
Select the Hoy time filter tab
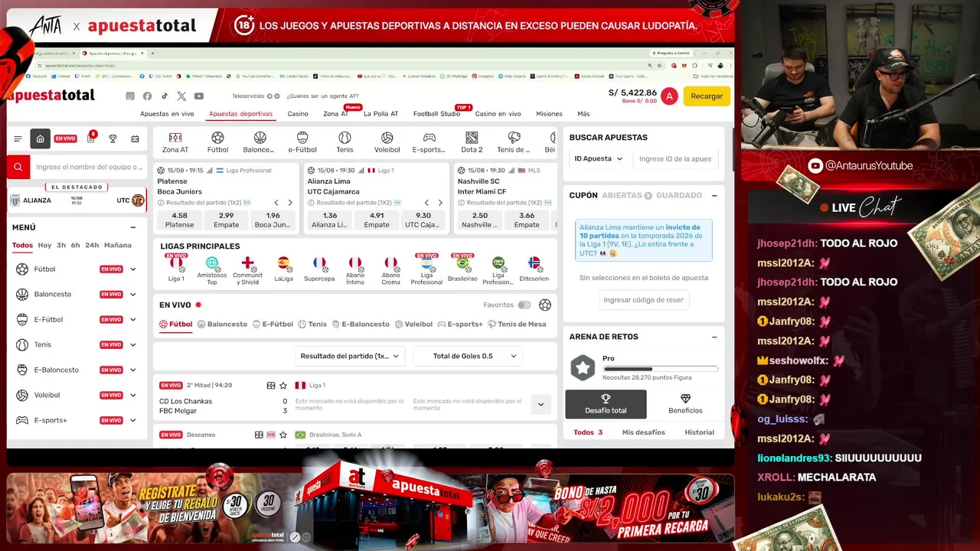click(44, 246)
